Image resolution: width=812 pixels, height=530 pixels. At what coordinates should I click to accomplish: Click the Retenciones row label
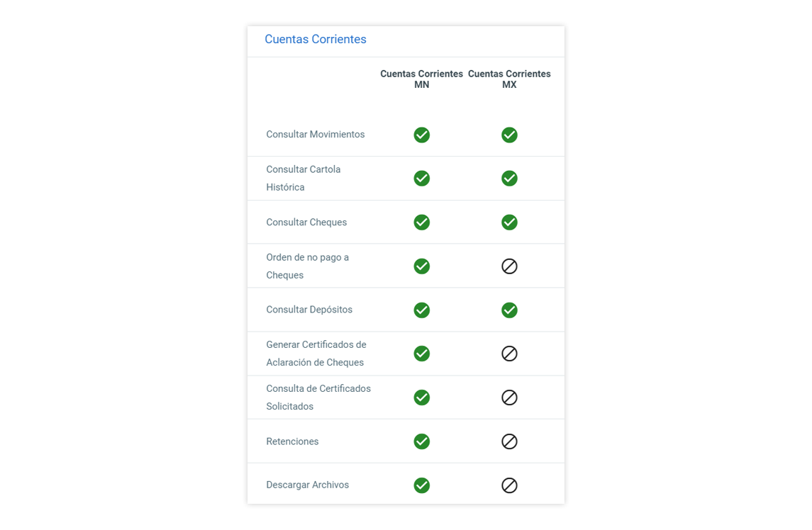pyautogui.click(x=292, y=441)
